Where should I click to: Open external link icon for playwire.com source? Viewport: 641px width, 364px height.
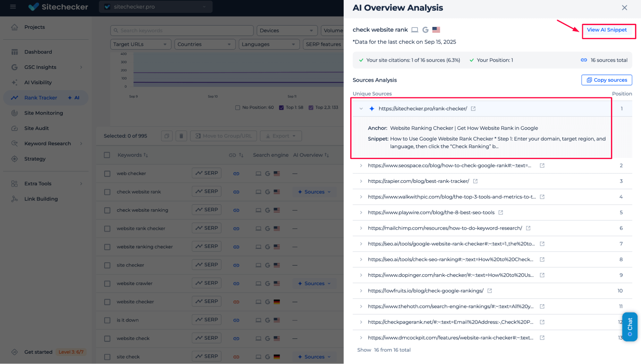[x=501, y=213]
